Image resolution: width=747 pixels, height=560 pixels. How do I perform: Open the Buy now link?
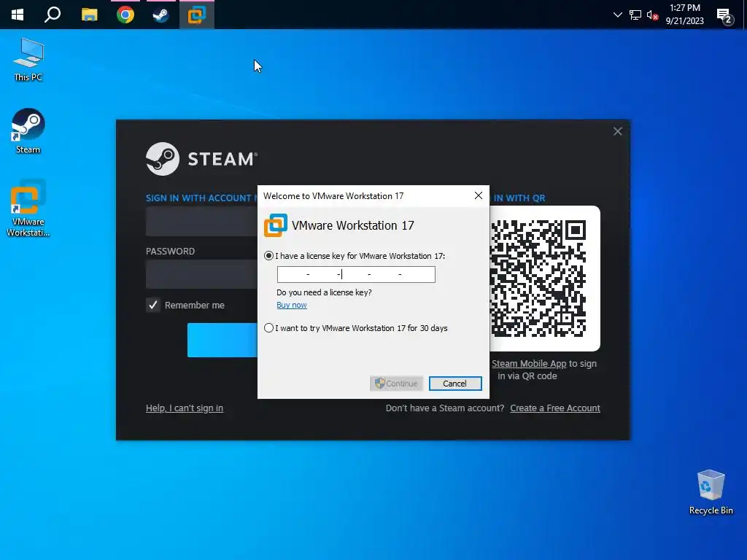pyautogui.click(x=292, y=305)
